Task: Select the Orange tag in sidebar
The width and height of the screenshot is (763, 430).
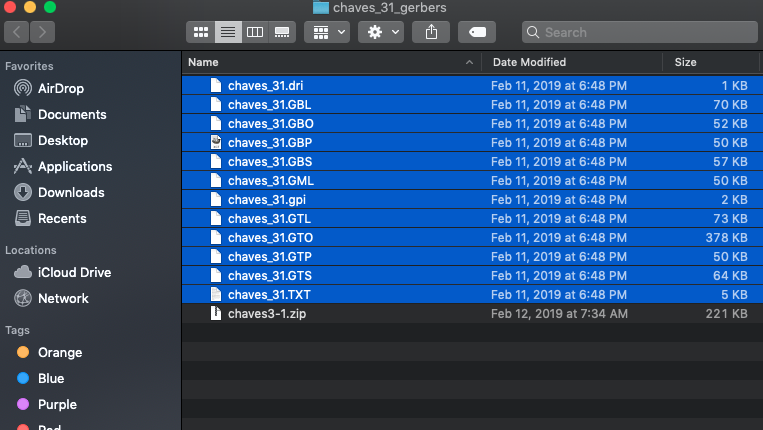Action: click(59, 352)
